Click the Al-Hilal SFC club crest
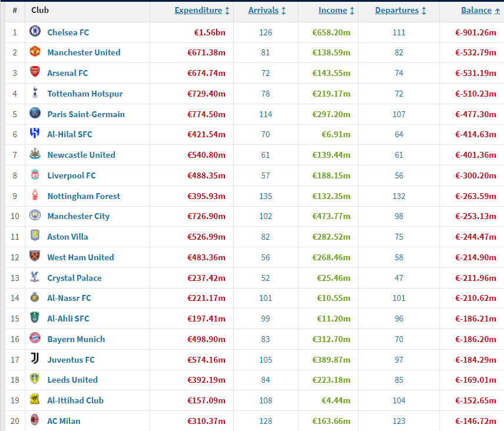504x431 pixels. point(35,133)
